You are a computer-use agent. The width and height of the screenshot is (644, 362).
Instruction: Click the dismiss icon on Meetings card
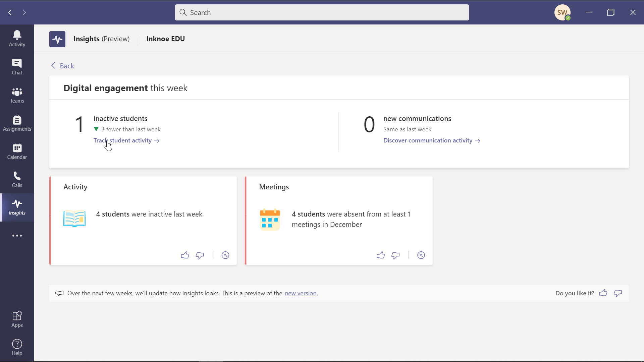(421, 255)
